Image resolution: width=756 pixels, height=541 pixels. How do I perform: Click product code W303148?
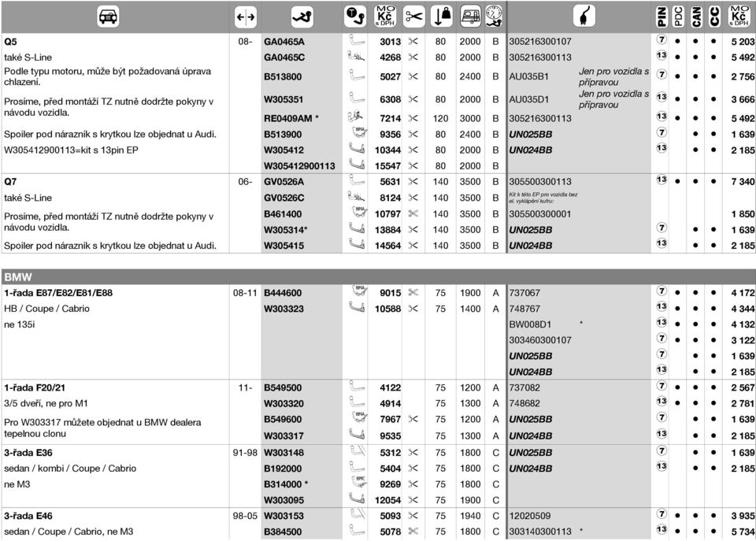283,453
